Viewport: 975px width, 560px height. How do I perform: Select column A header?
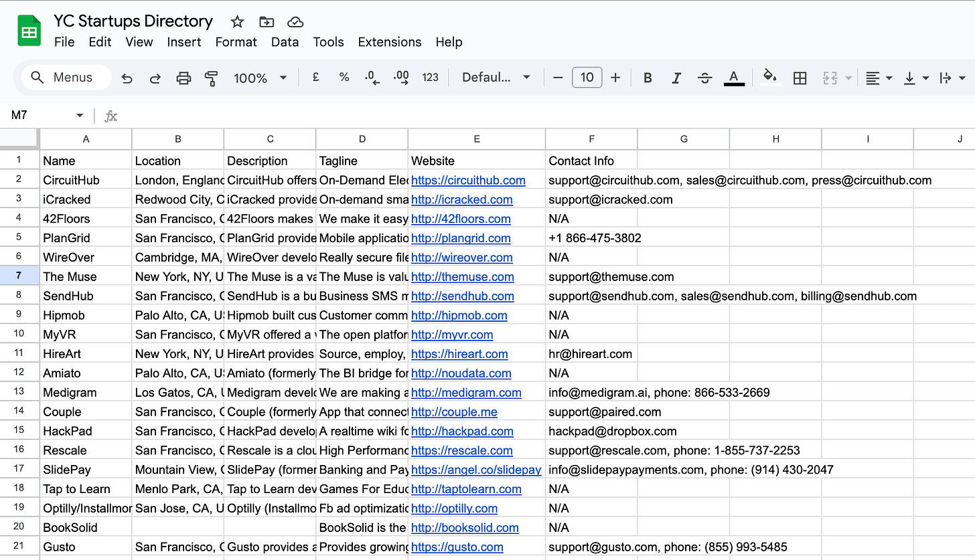86,139
